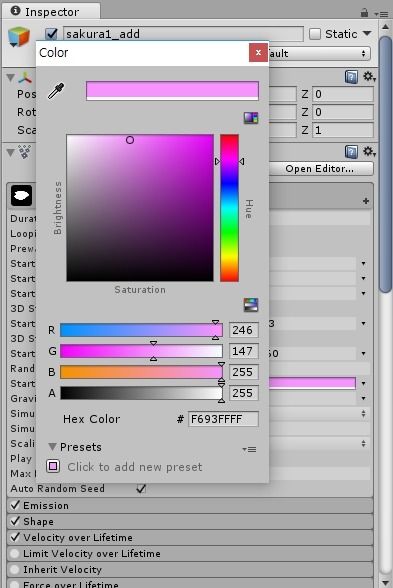Viewport: 393px width, 588px height.
Task: Enable Force over Lifetime module
Action: click(x=15, y=584)
